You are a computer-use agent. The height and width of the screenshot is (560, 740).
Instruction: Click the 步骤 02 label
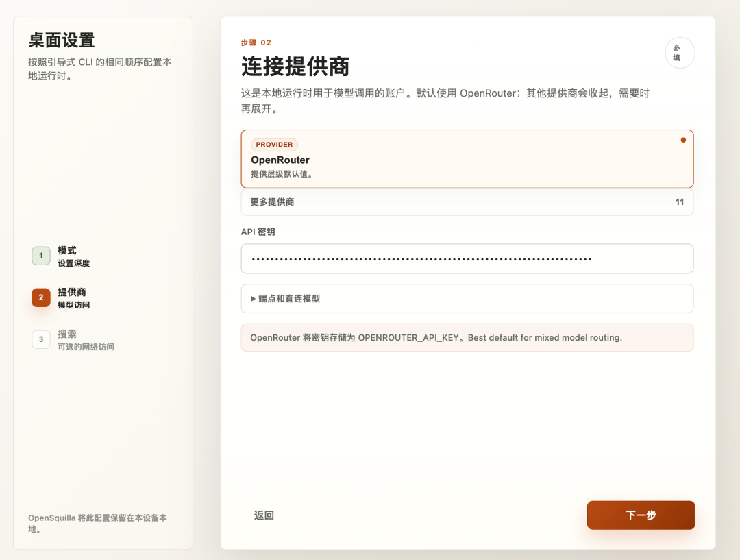tap(256, 42)
